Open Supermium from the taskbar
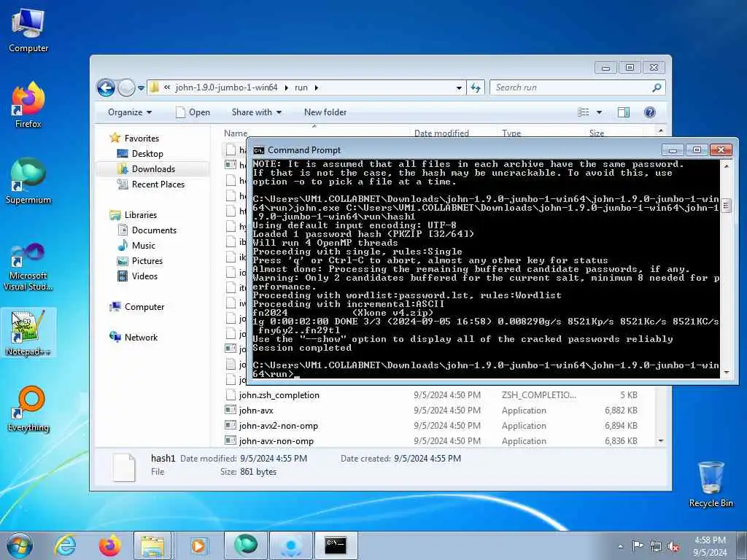This screenshot has width=747, height=560. click(246, 545)
